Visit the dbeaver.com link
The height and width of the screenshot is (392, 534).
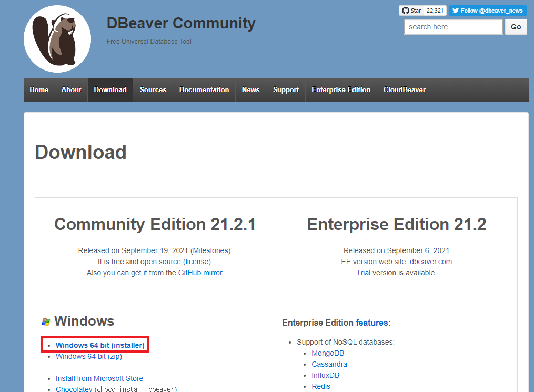(431, 262)
